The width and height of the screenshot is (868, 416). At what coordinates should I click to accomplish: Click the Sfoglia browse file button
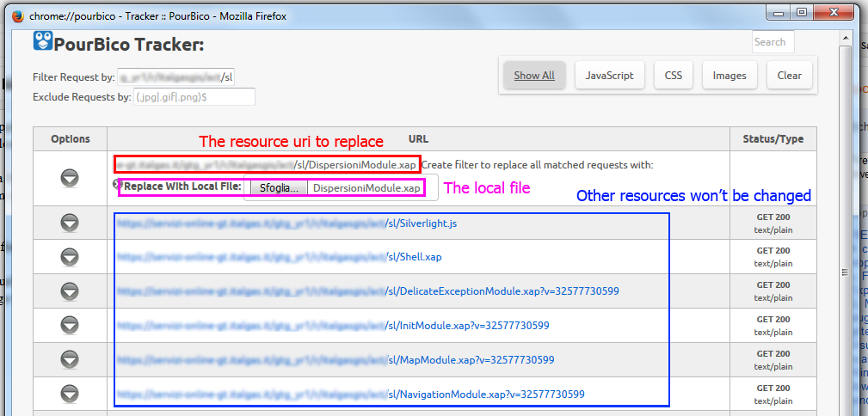coord(279,188)
